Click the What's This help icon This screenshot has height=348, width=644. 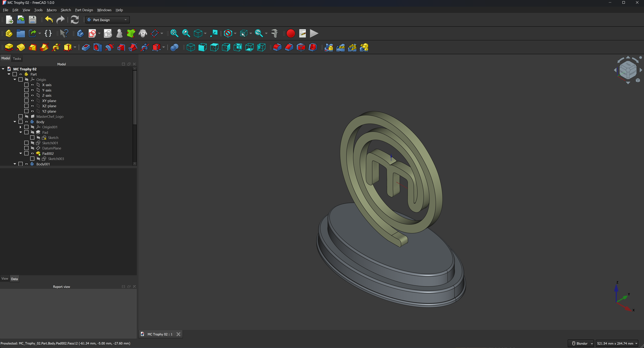coord(64,34)
